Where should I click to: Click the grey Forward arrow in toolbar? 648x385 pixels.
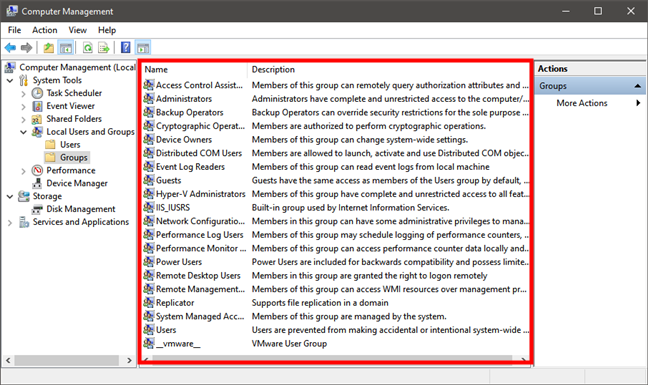click(x=26, y=48)
